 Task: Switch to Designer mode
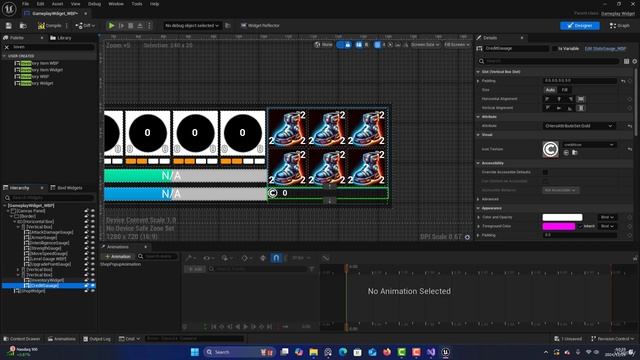[x=580, y=26]
